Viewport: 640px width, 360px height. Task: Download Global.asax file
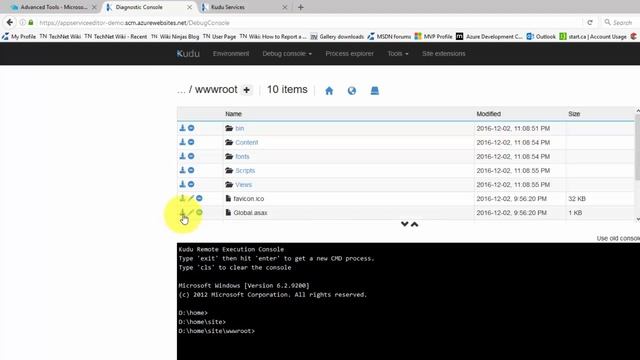(182, 212)
